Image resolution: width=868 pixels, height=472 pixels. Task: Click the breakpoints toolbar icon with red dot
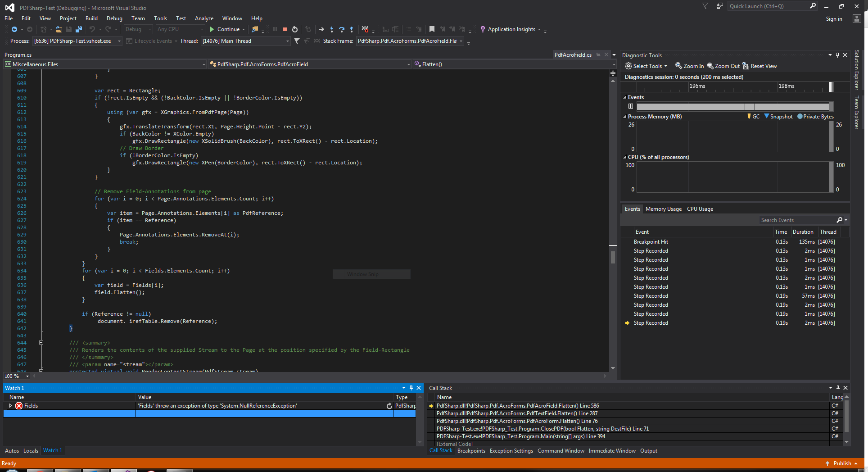point(365,29)
